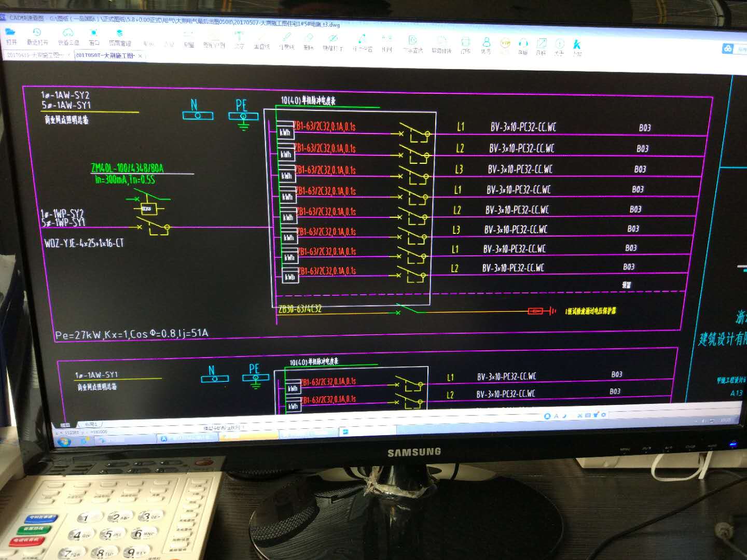Click the Pe=27kW load calculation text
The image size is (747, 560).
click(x=132, y=334)
